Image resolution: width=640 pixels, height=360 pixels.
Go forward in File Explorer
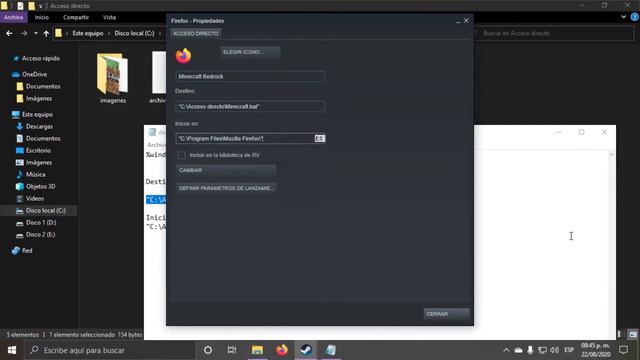24,33
